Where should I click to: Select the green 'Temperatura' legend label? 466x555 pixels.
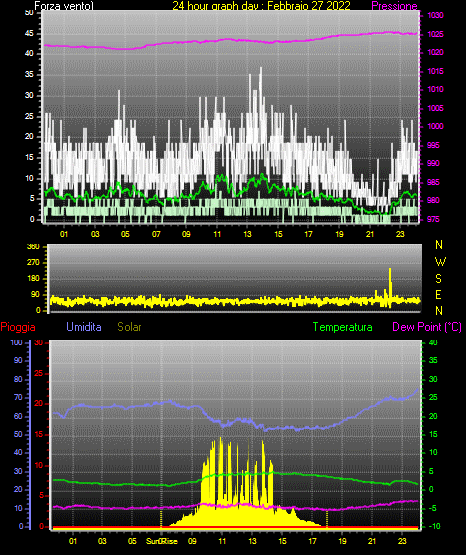pos(342,327)
